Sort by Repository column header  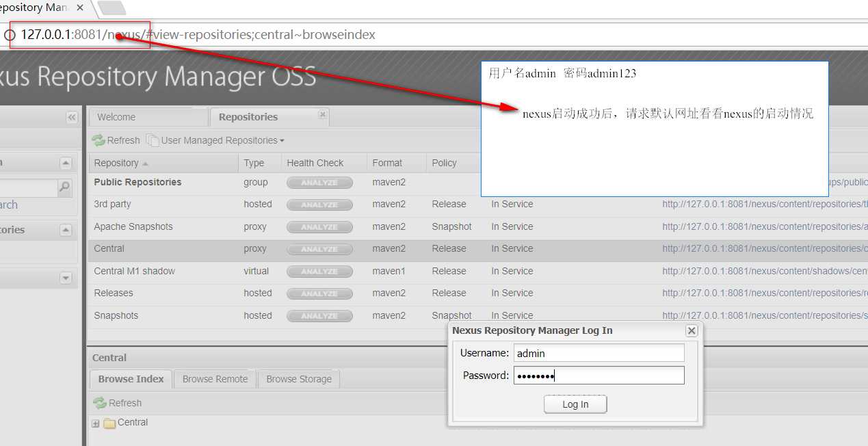[x=163, y=163]
